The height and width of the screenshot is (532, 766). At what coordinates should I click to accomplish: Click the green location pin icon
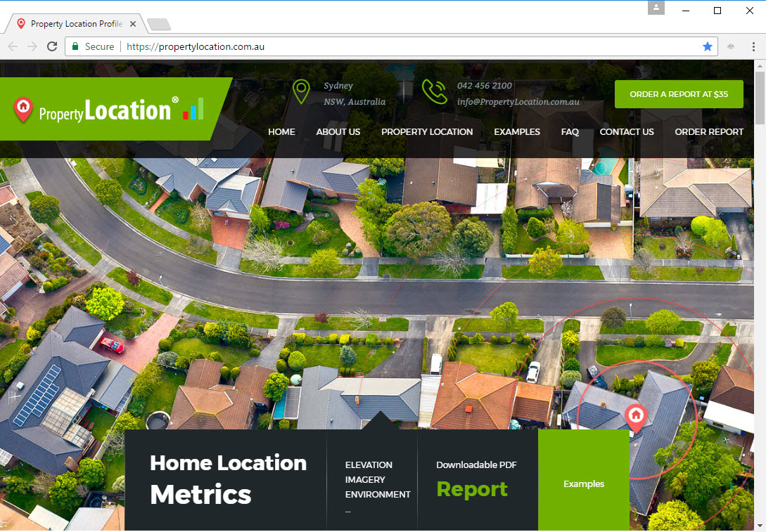[x=301, y=92]
